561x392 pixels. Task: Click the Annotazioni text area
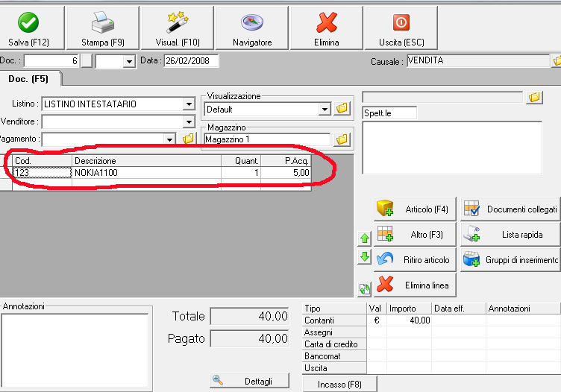pos(75,350)
